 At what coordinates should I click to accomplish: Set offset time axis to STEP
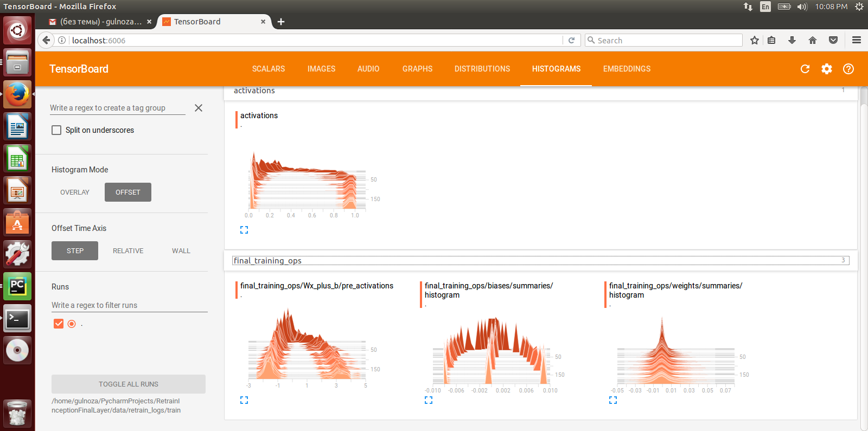75,251
